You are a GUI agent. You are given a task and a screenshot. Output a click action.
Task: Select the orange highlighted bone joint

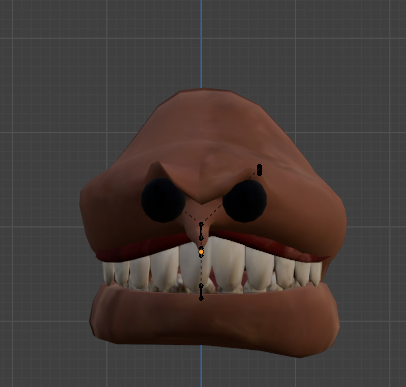[201, 252]
